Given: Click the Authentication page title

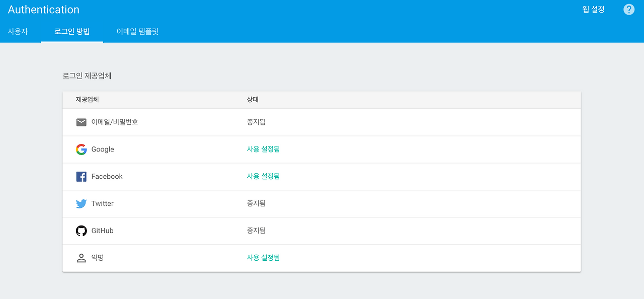Looking at the screenshot, I should (43, 9).
